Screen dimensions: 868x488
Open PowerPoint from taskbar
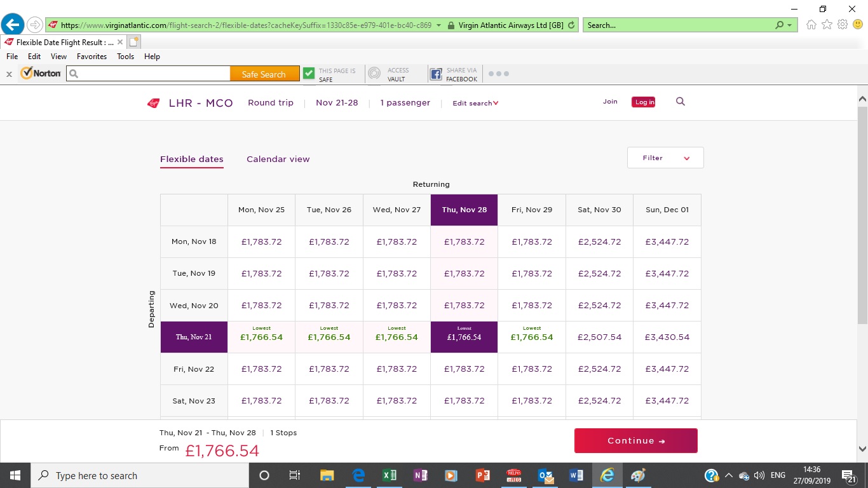482,475
